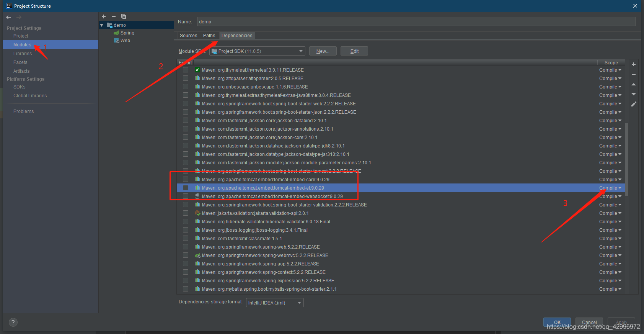Open the scope dropdown for tomcat-embed-el:9.0.29
Image resolution: width=644 pixels, height=334 pixels.
click(x=610, y=188)
